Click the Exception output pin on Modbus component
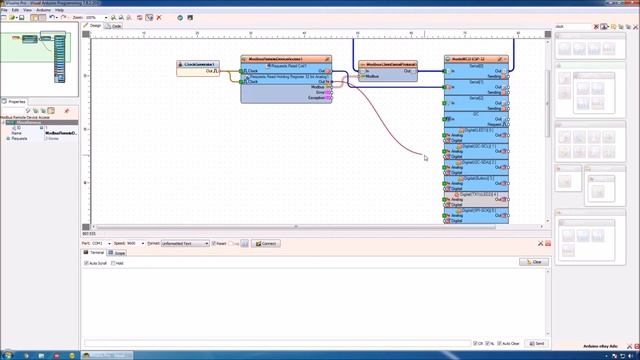 [x=329, y=98]
